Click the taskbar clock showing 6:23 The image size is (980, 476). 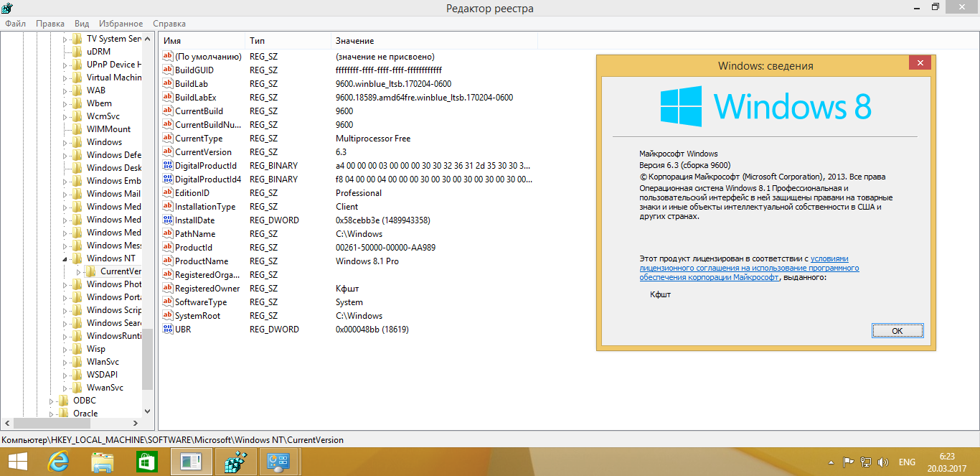(x=947, y=456)
